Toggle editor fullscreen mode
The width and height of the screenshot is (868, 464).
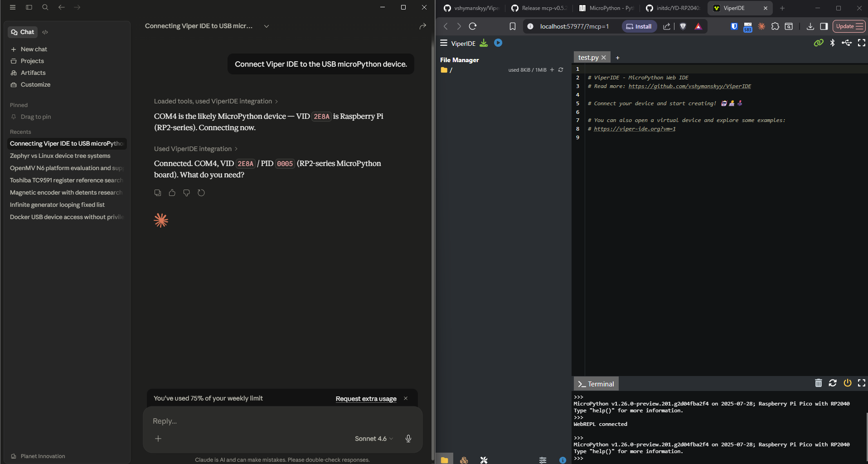[861, 43]
